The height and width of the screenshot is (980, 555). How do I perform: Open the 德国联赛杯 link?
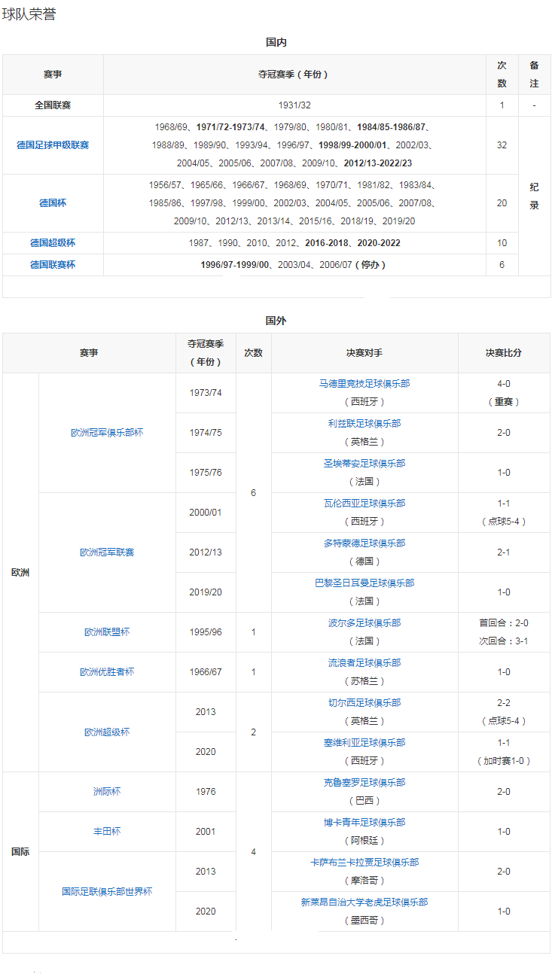pos(53,265)
